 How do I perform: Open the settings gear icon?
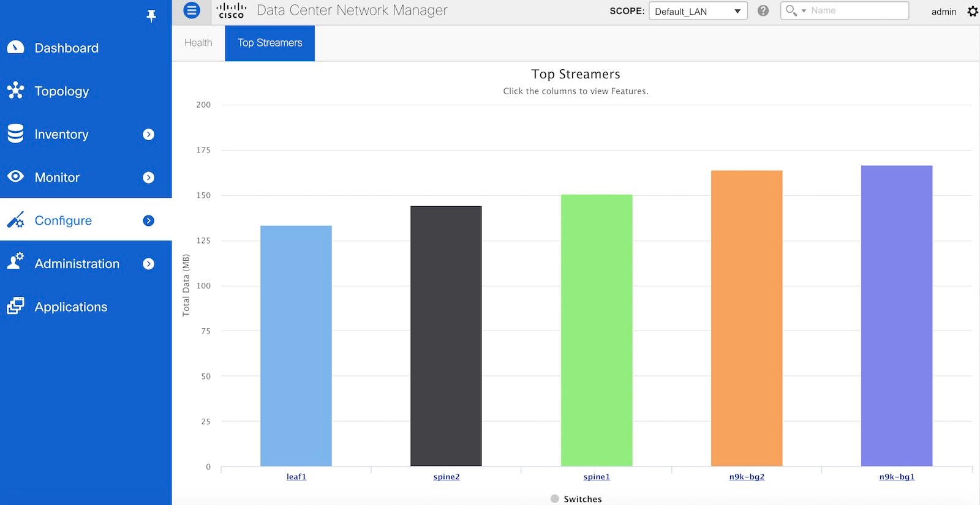[973, 11]
